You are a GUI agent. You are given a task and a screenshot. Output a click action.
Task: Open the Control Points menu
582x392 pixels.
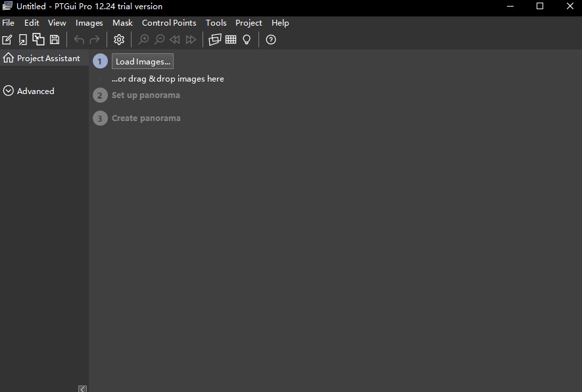(x=169, y=22)
